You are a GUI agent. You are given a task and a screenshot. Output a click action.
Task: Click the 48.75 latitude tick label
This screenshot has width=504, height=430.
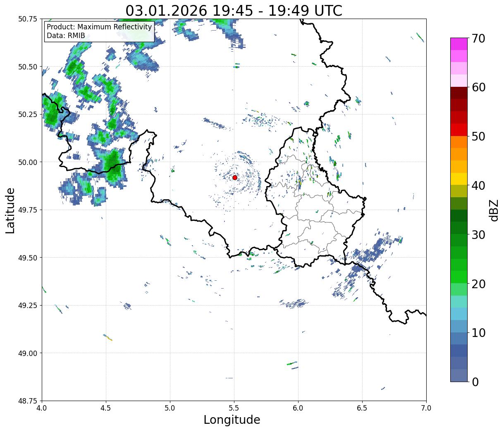pos(28,401)
